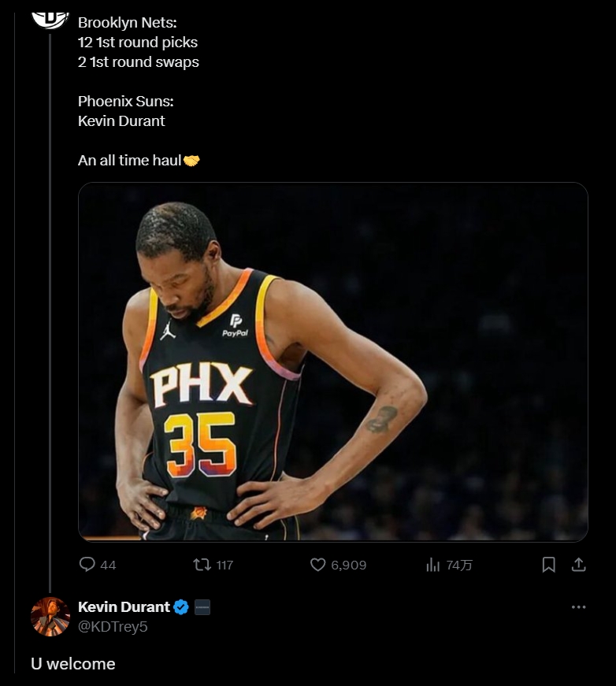Screen dimensions: 616x686
Task: Repost the tweet with the retweet icon
Action: pos(202,565)
